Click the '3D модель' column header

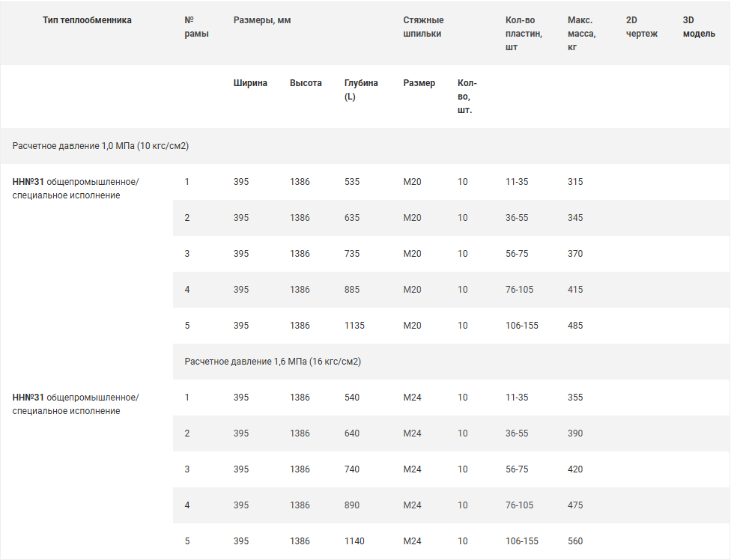698,27
